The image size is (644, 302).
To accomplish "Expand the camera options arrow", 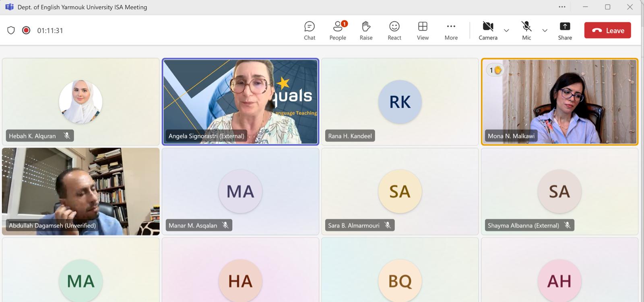I will coord(506,31).
